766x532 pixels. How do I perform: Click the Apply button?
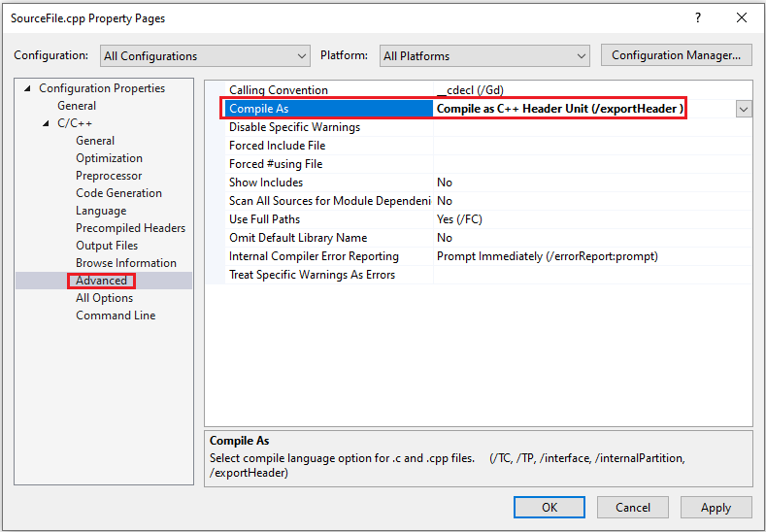(716, 508)
